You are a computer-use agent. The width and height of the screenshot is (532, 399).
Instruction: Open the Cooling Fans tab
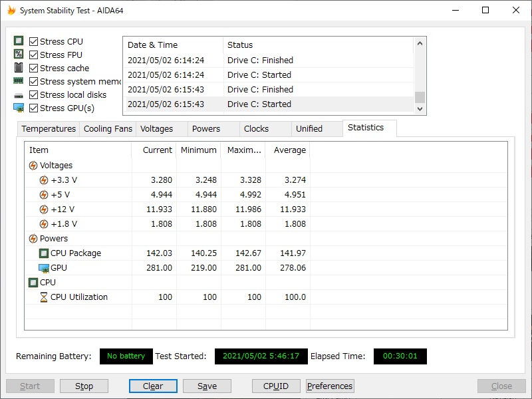pos(108,129)
